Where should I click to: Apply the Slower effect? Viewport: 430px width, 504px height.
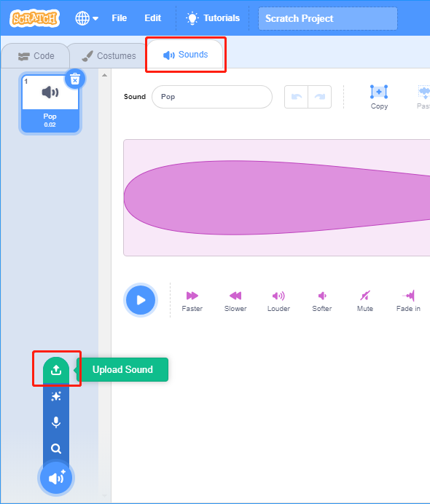coord(235,302)
